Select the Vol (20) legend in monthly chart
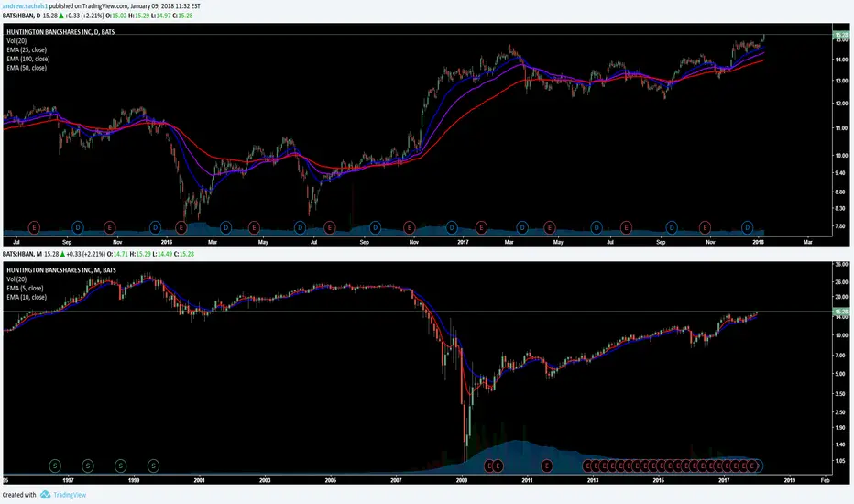Viewport: 854px width, 504px height. pyautogui.click(x=16, y=279)
